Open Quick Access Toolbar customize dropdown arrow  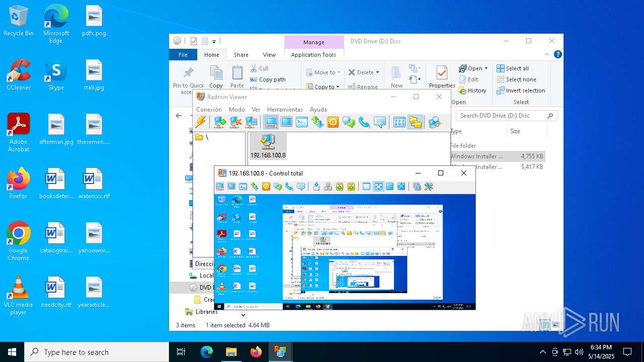[214, 41]
